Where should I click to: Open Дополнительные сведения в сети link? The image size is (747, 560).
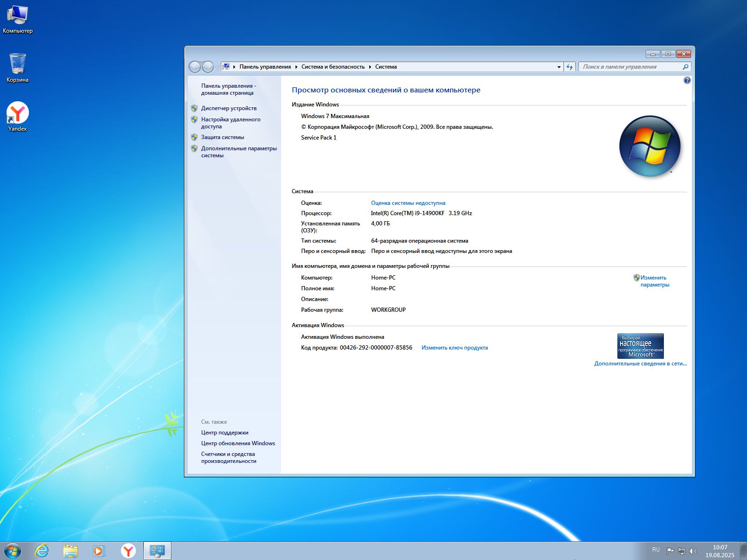point(641,364)
